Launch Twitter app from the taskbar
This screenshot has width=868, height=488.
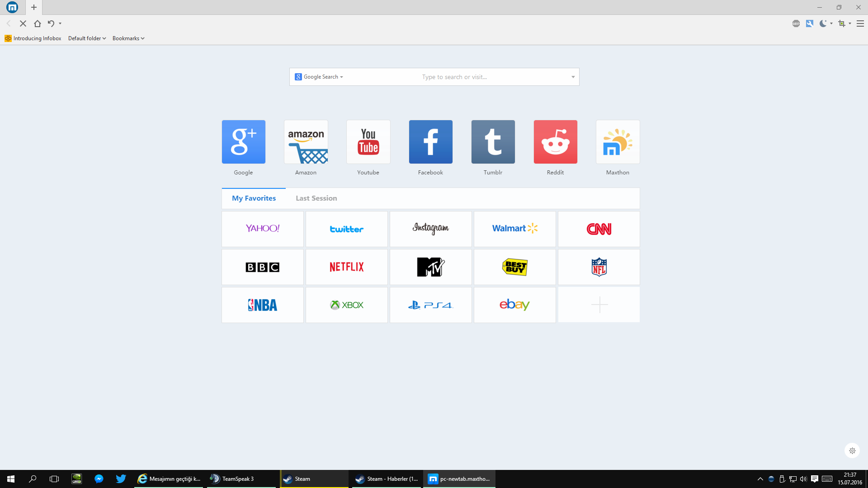point(121,479)
